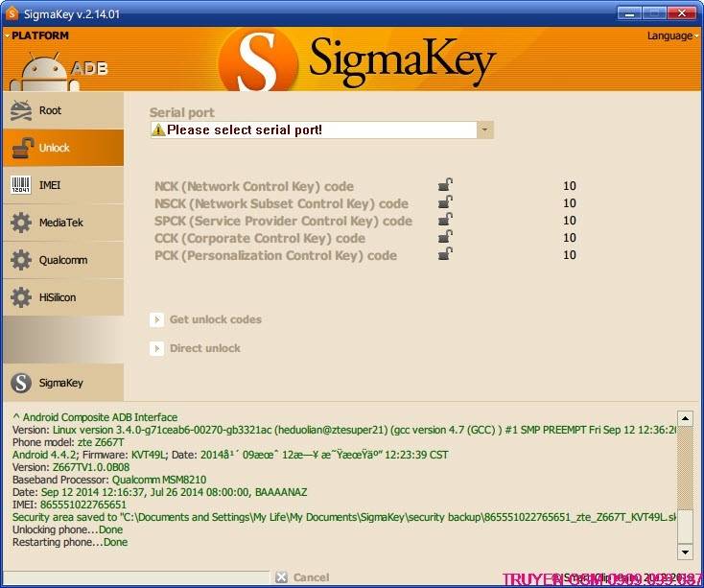
Task: Click the Qualcomm gear icon
Action: point(21,260)
